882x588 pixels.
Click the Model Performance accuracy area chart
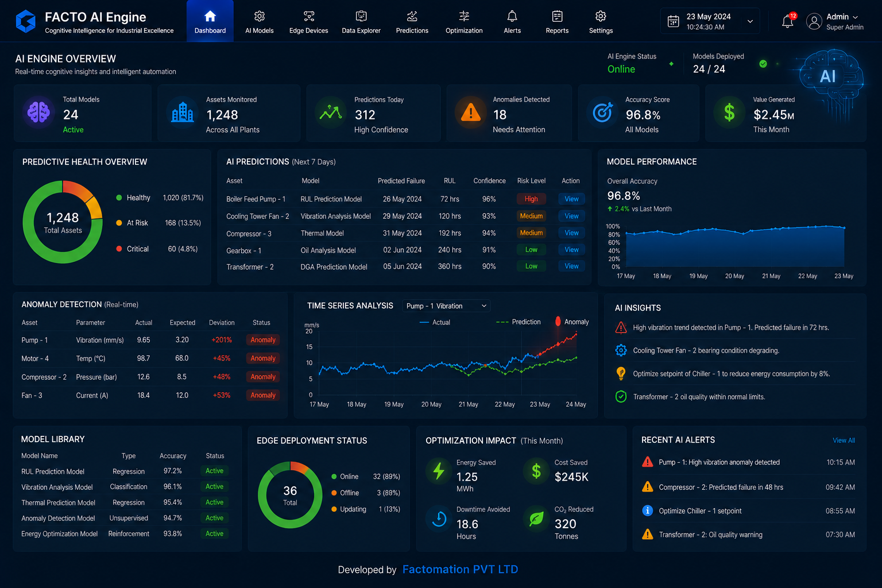click(x=735, y=247)
